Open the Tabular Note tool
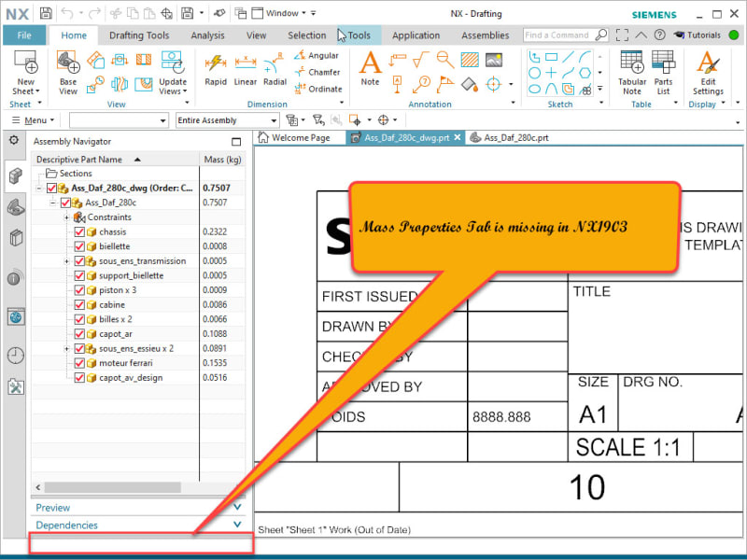Screen dimensions: 747x560 pos(632,73)
